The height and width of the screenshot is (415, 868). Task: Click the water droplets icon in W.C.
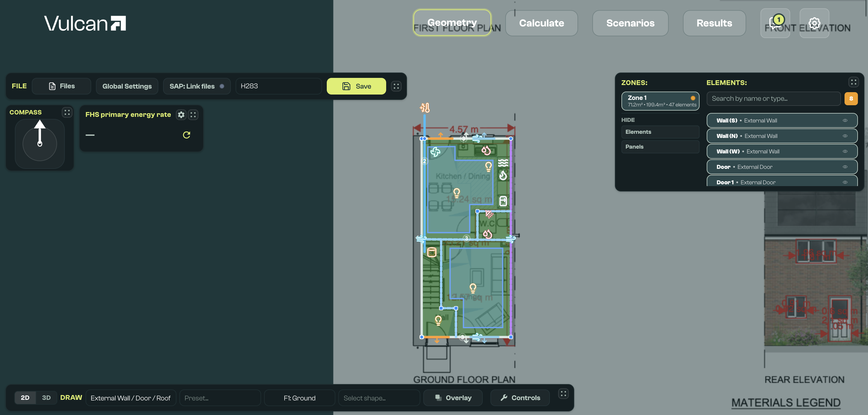coord(487,234)
